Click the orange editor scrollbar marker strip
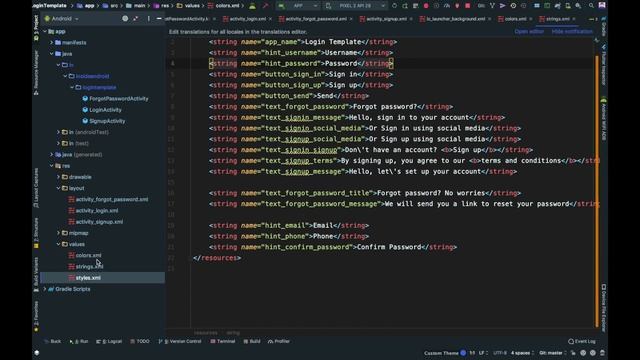Image resolution: width=640 pixels, height=360 pixels. click(x=597, y=190)
